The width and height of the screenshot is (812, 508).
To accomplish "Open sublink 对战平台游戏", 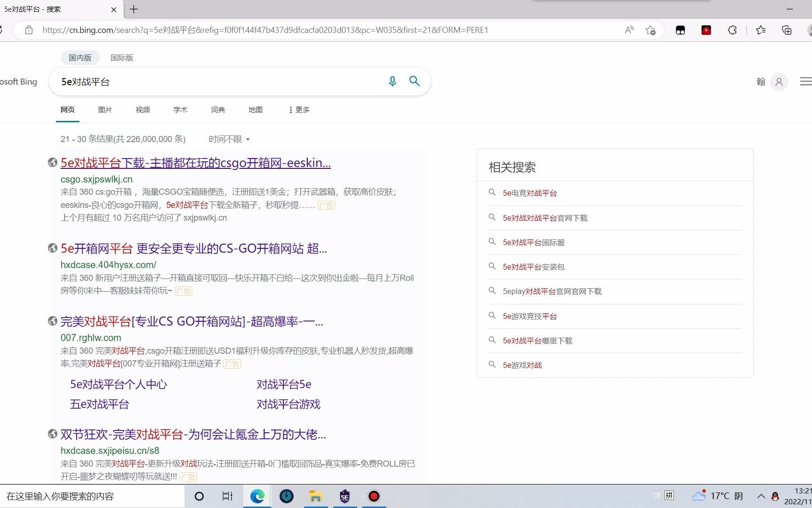I will pyautogui.click(x=289, y=404).
